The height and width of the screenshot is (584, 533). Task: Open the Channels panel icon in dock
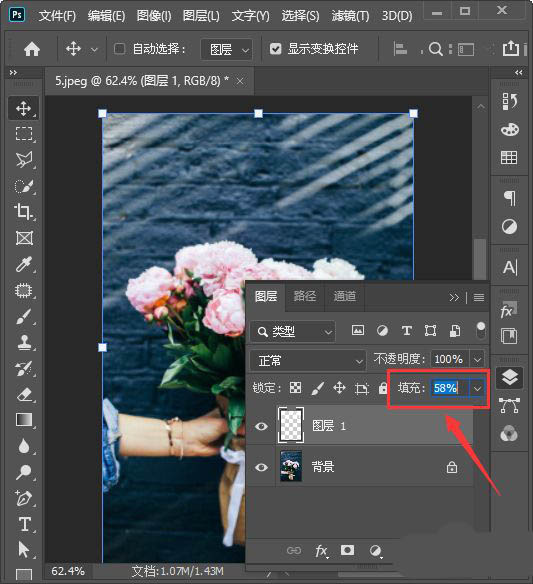(509, 434)
